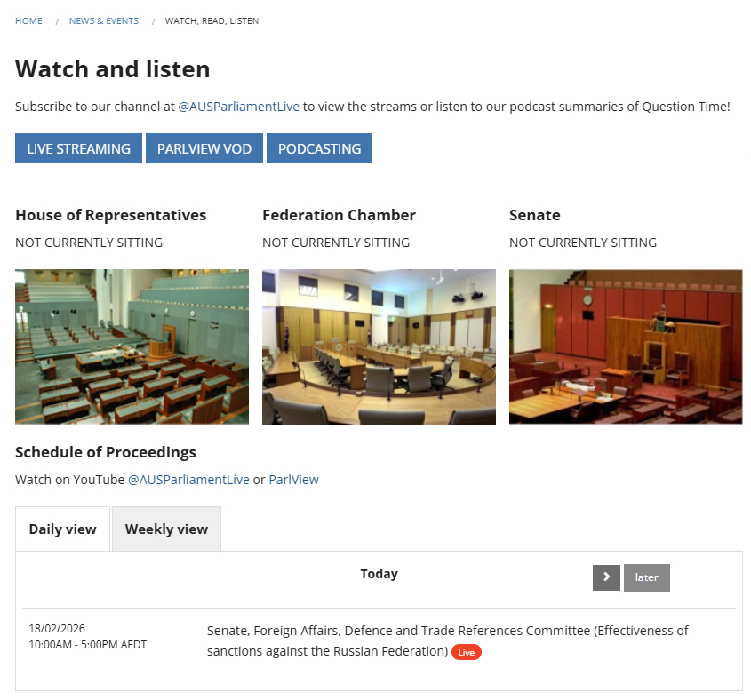Switch to the Weekly view tab
751x700 pixels.
pos(166,529)
